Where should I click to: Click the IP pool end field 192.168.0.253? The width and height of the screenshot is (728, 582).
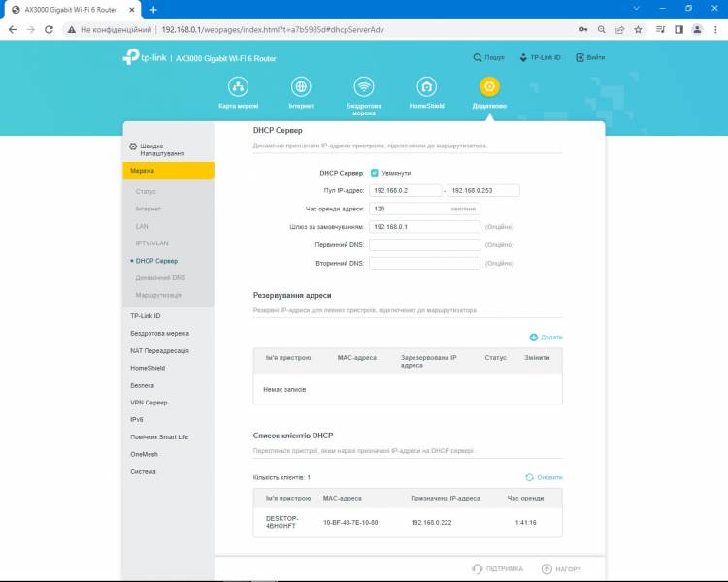[483, 191]
